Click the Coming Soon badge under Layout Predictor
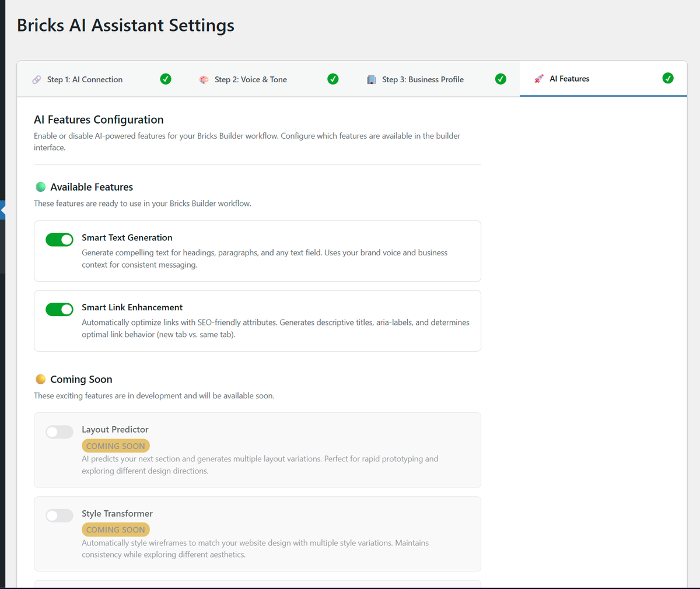700x589 pixels. point(116,446)
